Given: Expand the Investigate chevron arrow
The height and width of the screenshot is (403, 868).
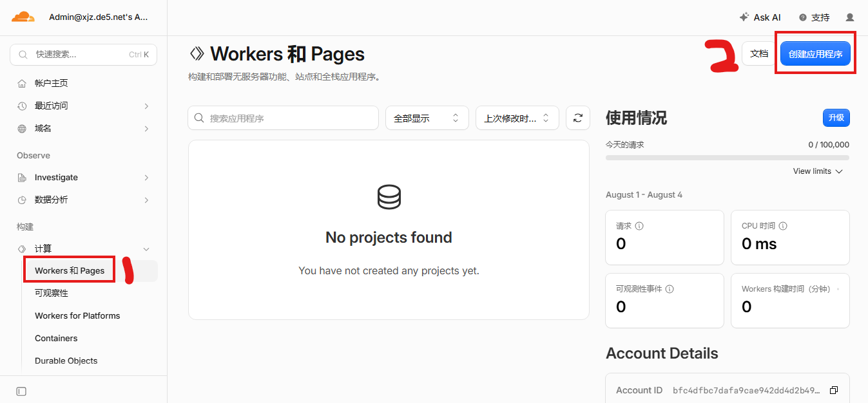Looking at the screenshot, I should pos(146,177).
